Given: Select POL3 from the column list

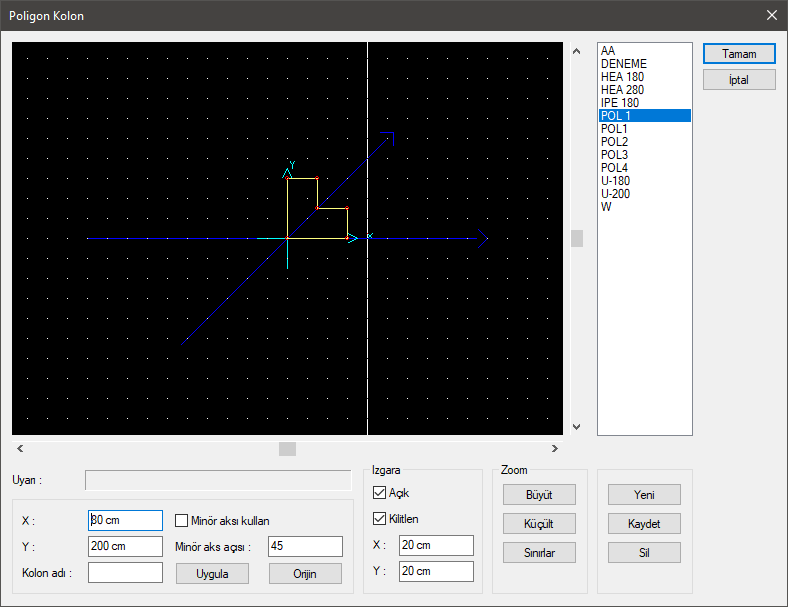Looking at the screenshot, I should tap(614, 155).
